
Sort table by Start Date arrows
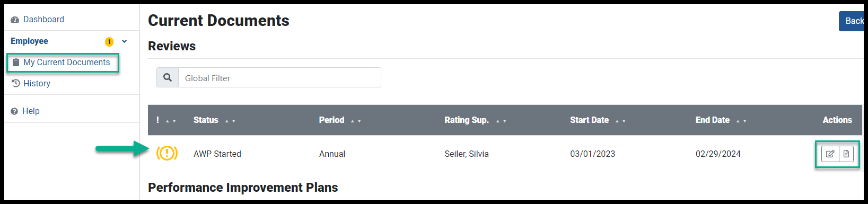(620, 121)
